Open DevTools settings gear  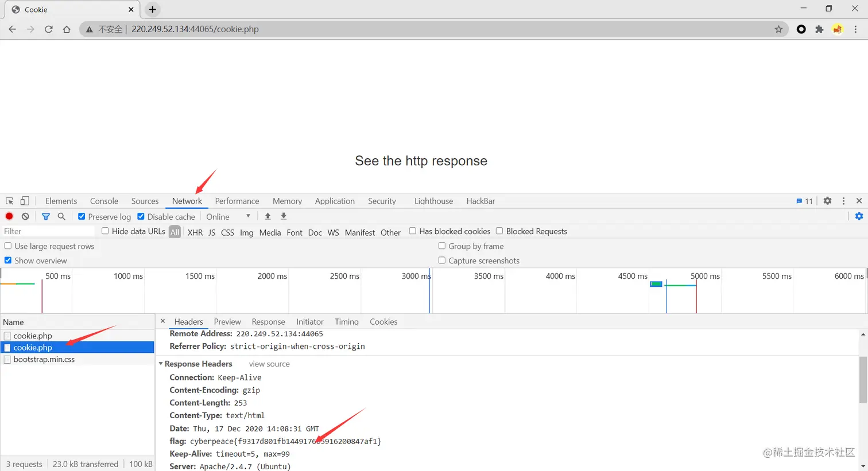(x=827, y=201)
